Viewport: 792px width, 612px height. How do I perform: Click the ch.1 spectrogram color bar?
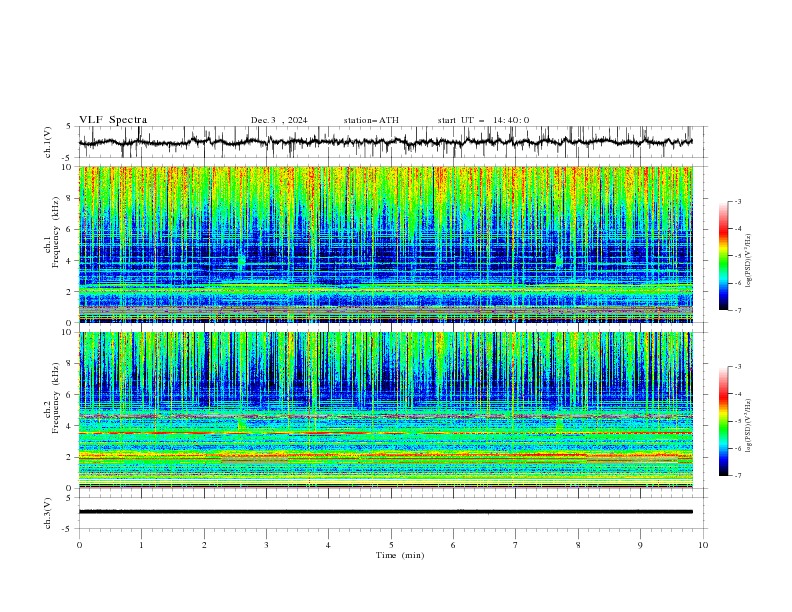723,256
